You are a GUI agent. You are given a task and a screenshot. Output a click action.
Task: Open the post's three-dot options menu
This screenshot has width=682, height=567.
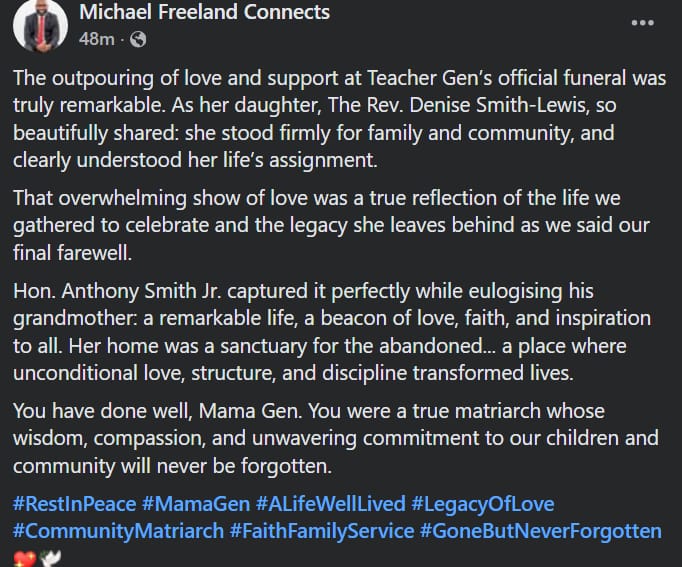point(642,22)
